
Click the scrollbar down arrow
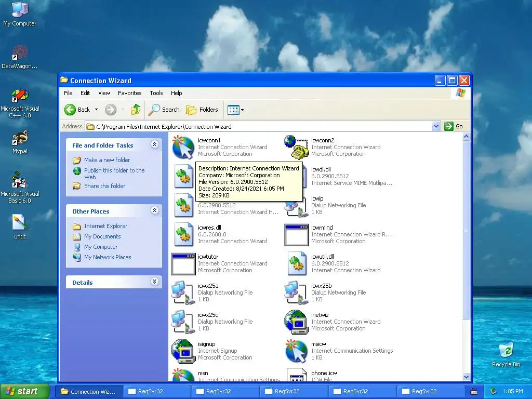pyautogui.click(x=466, y=377)
